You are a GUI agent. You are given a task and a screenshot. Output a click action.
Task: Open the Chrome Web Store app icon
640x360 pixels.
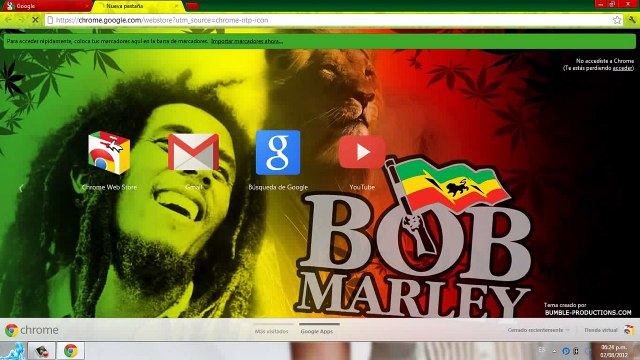click(x=109, y=153)
